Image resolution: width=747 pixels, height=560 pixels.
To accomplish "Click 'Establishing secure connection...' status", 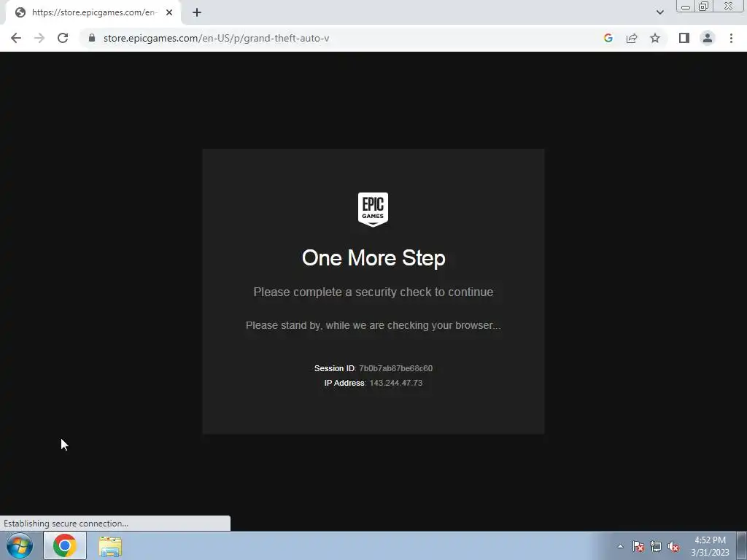I will [x=66, y=524].
